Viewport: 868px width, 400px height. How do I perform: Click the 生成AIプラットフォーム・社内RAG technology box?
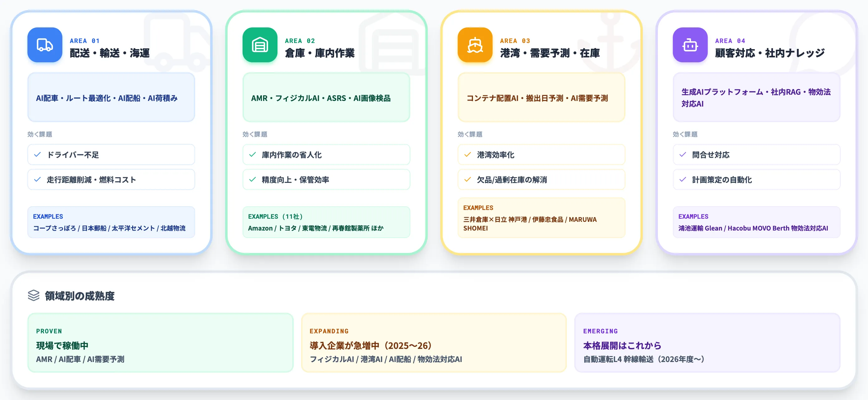(x=756, y=97)
